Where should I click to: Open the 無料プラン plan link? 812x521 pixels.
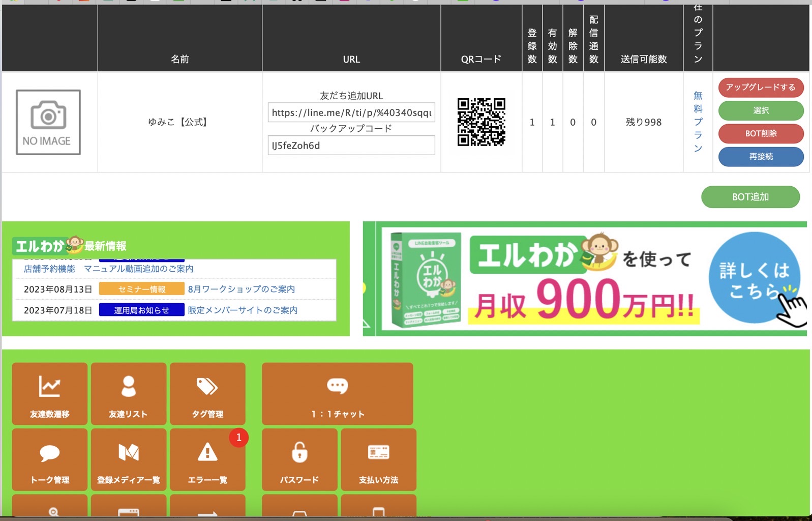coord(698,122)
